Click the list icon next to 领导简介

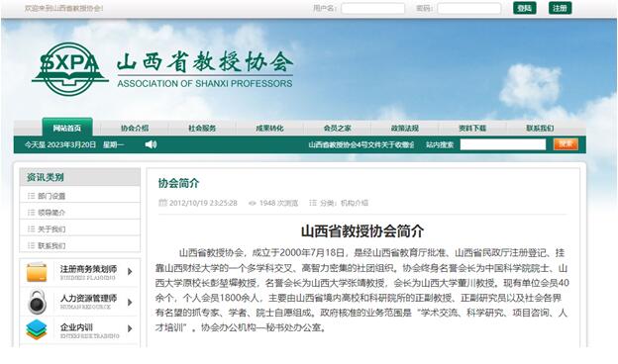[31, 212]
